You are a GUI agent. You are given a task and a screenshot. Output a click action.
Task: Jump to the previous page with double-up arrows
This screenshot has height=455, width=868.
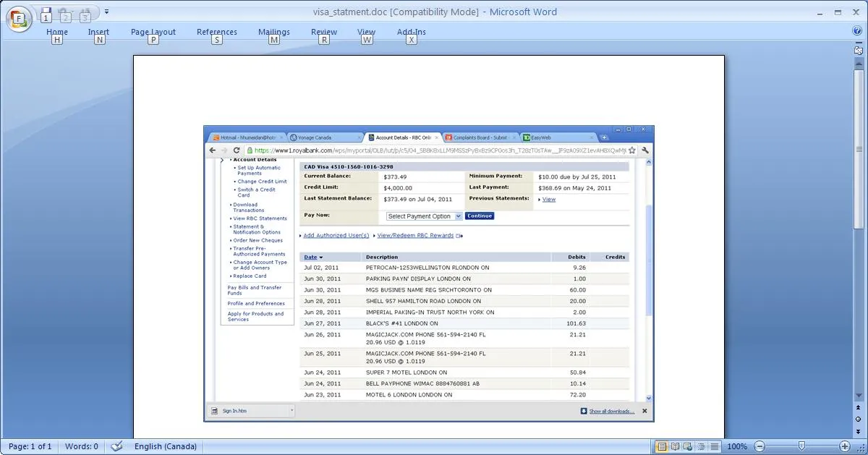point(859,409)
